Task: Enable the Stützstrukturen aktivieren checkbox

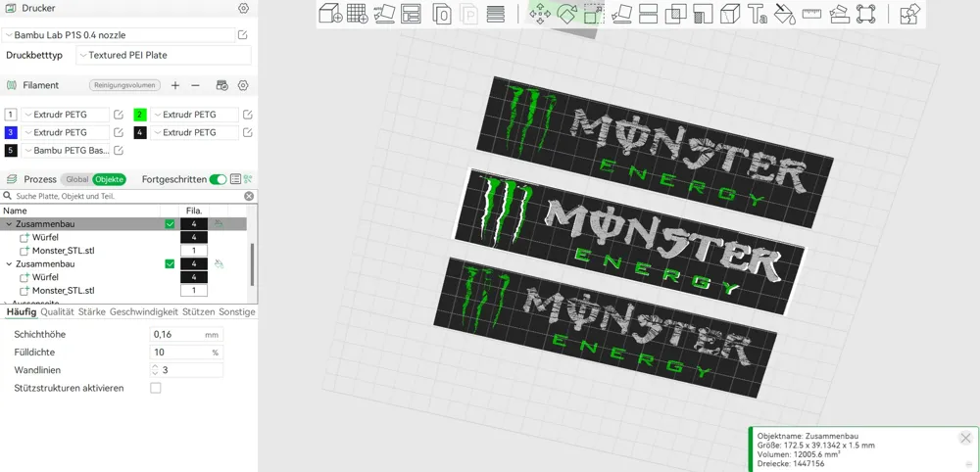Action: (x=156, y=388)
